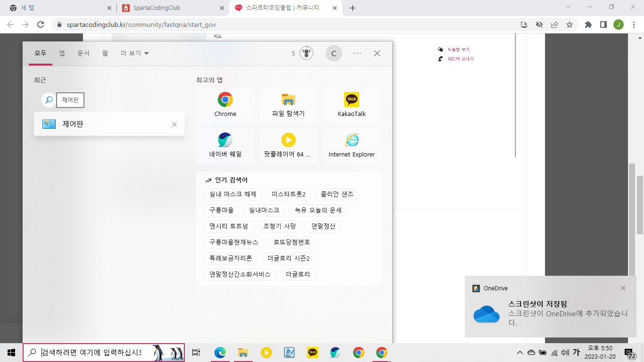644x362 pixels.
Task: Click the 피드백 보내기 link
Action: [461, 59]
